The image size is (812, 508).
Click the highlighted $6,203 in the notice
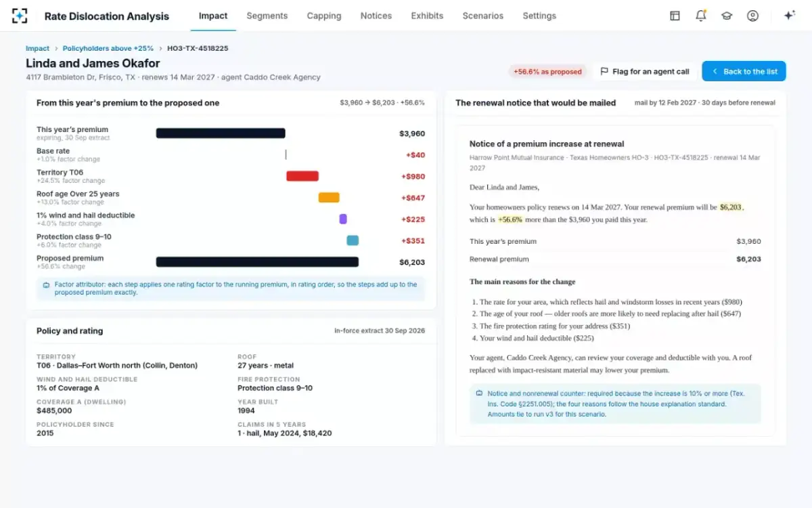pyautogui.click(x=731, y=207)
